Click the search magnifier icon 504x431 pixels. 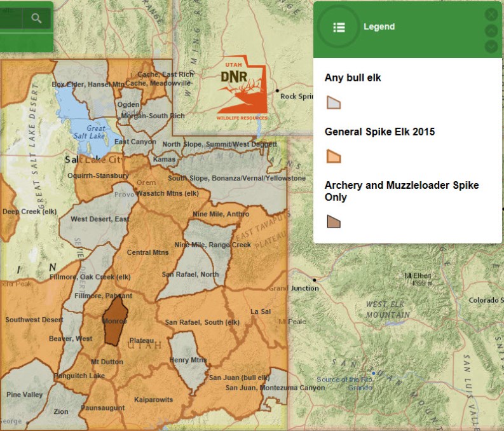click(37, 18)
